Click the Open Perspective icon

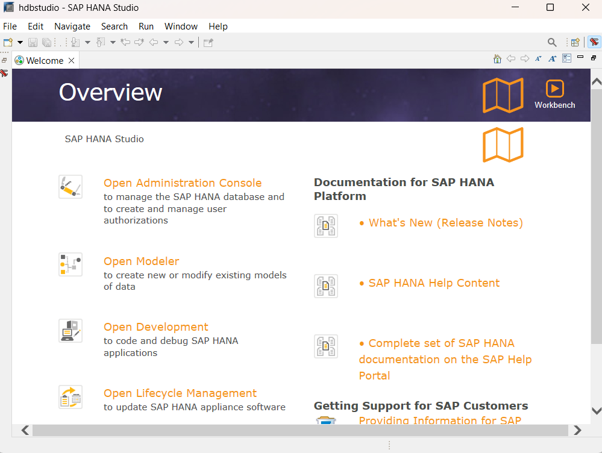pos(575,42)
